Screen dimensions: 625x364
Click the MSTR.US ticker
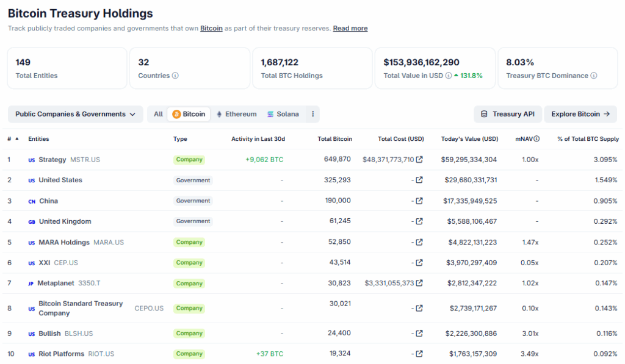85,159
